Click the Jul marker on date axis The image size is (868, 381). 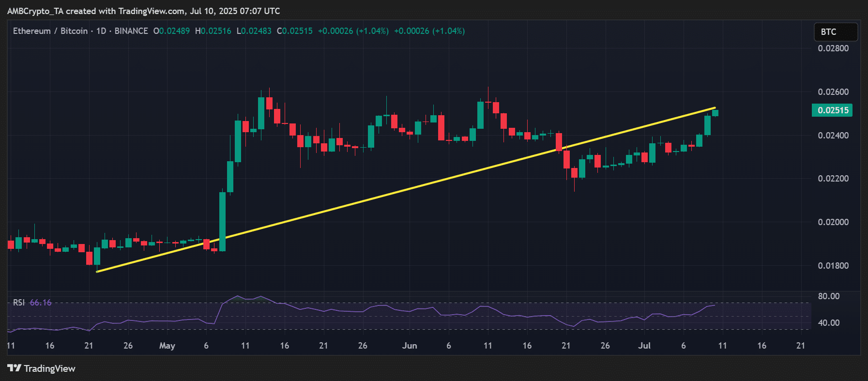[644, 346]
